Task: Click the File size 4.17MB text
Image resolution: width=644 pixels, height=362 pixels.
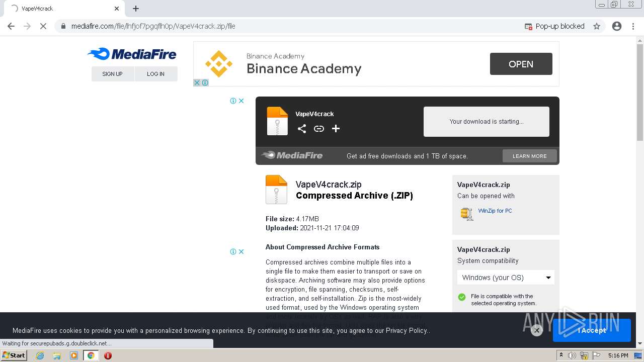Action: 292,219
